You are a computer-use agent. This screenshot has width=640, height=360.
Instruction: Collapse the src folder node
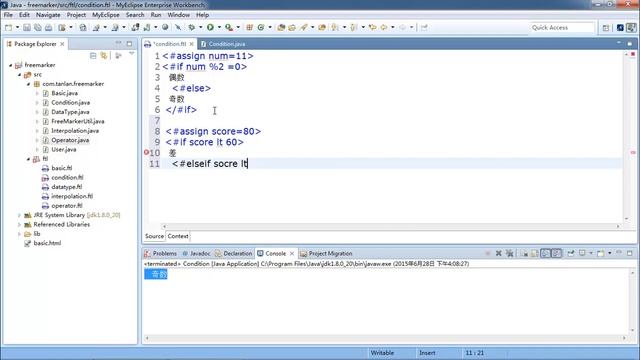pyautogui.click(x=20, y=74)
